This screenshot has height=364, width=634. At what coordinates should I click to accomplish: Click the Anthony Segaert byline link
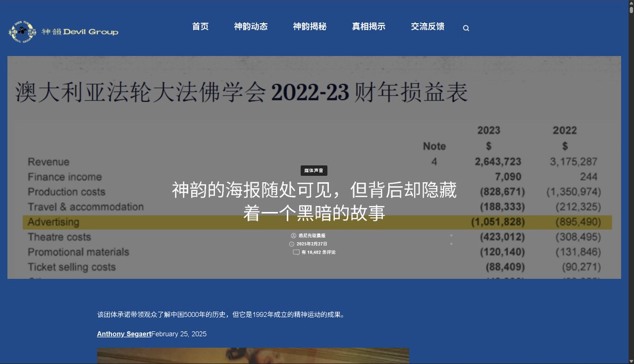tap(124, 334)
